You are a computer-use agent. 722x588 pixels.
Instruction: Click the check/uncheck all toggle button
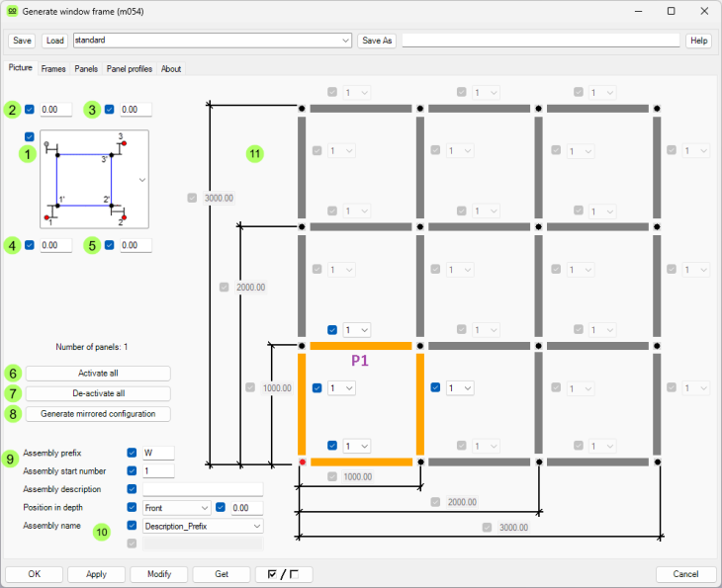[284, 574]
